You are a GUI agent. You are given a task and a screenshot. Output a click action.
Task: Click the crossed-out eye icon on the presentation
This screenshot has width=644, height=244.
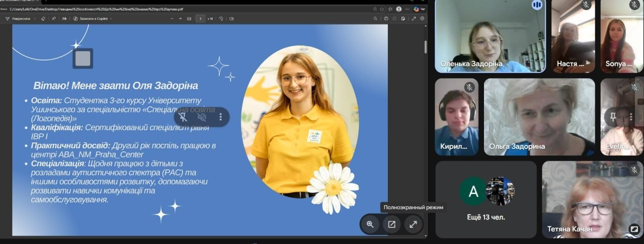click(202, 117)
